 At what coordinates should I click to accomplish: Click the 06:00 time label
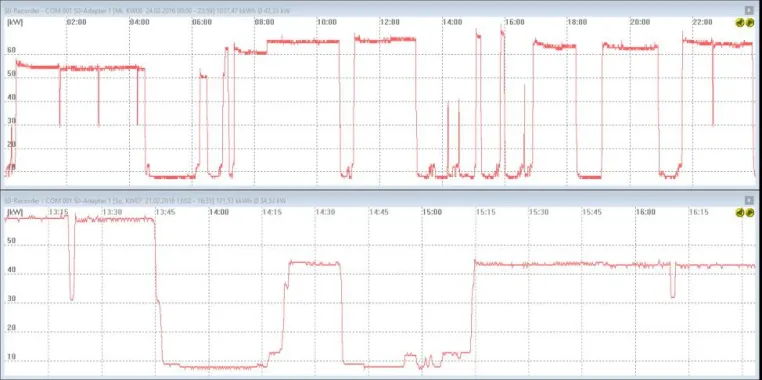click(x=202, y=22)
